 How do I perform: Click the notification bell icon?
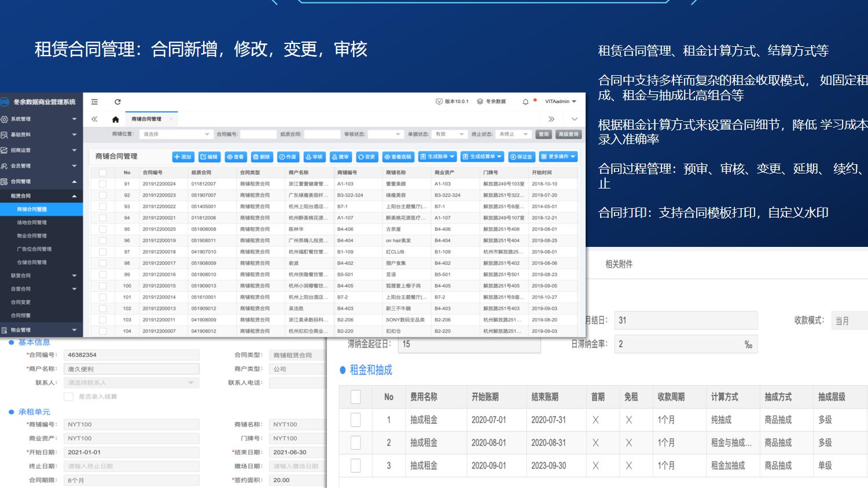525,102
